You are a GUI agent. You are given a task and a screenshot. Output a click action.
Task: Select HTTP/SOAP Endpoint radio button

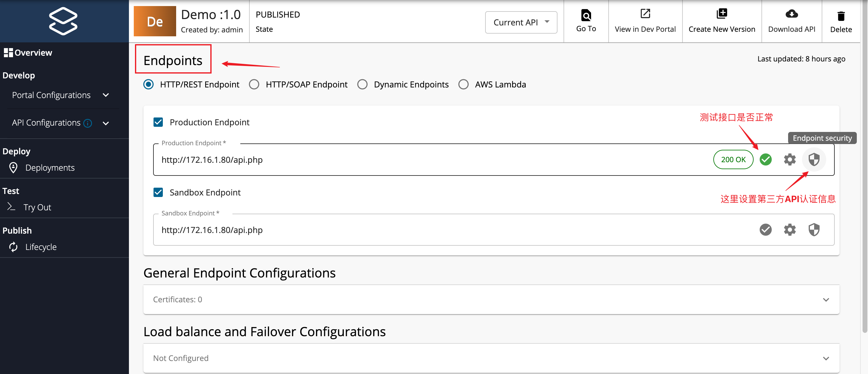(254, 84)
